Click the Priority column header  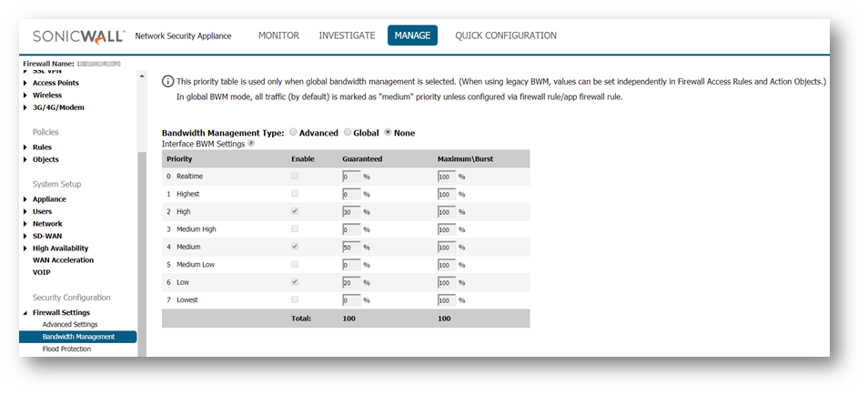pos(179,159)
